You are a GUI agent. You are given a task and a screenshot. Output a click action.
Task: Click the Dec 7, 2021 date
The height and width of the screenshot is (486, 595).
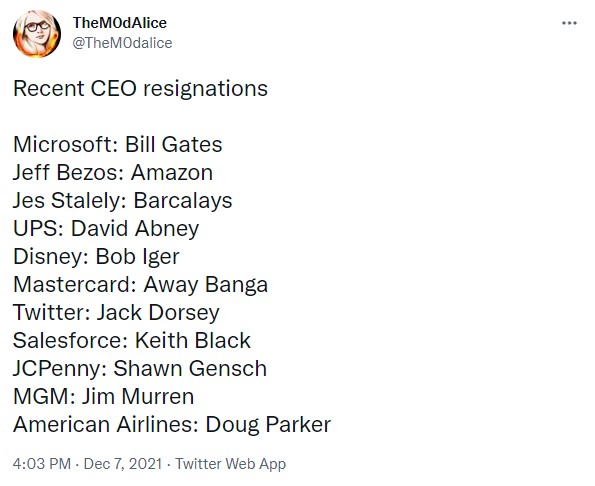click(x=123, y=464)
